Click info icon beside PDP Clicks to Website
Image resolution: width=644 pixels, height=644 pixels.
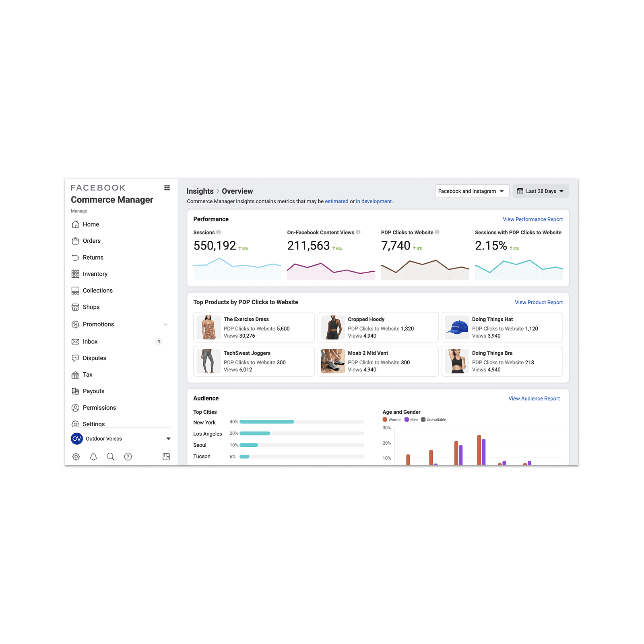click(x=437, y=232)
